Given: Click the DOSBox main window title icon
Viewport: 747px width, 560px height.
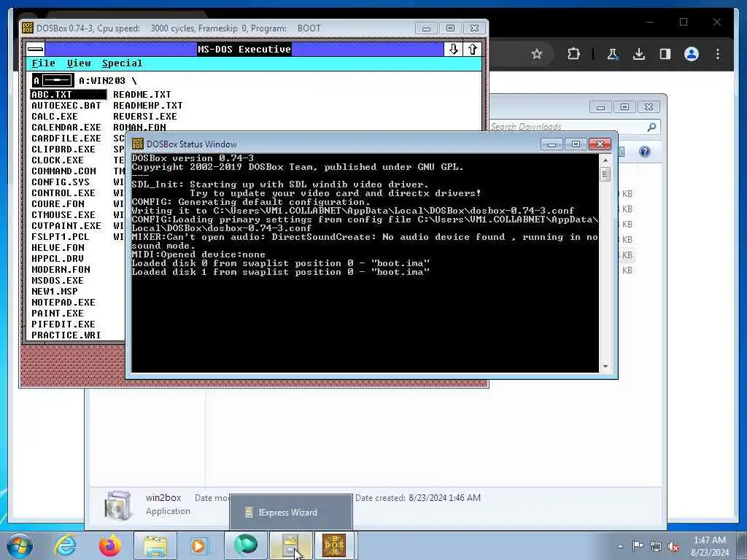Looking at the screenshot, I should (28, 28).
